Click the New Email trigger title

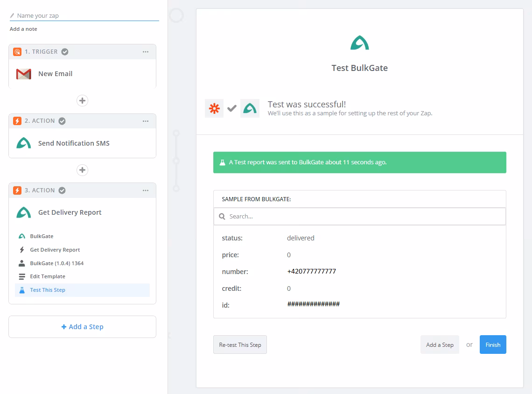pyautogui.click(x=56, y=74)
